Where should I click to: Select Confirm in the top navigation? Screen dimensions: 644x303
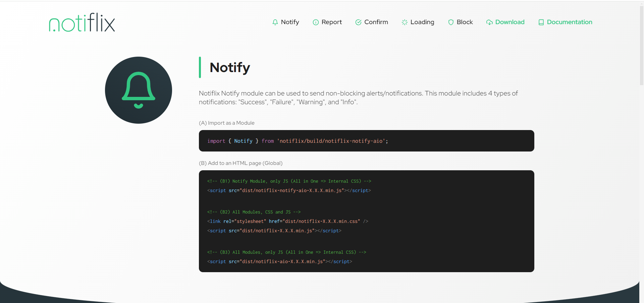[x=376, y=22]
